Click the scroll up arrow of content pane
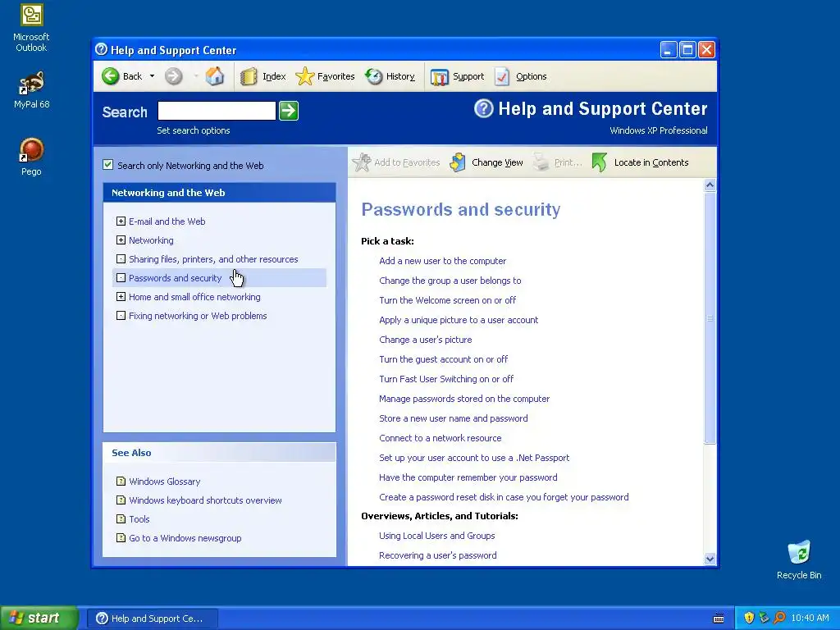The width and height of the screenshot is (840, 630). click(710, 185)
